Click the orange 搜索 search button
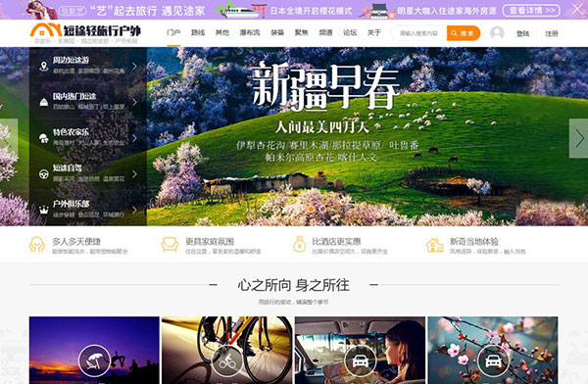This screenshot has height=384, width=588. tap(464, 33)
